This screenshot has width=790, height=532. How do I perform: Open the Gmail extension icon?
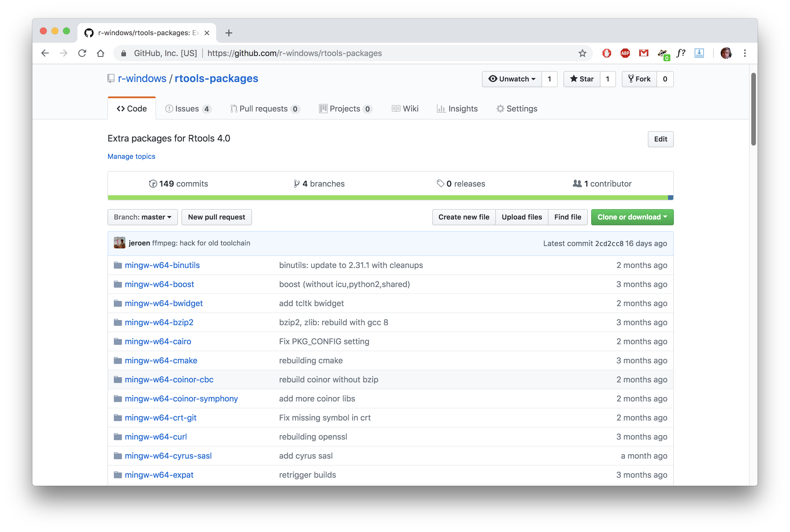(644, 53)
